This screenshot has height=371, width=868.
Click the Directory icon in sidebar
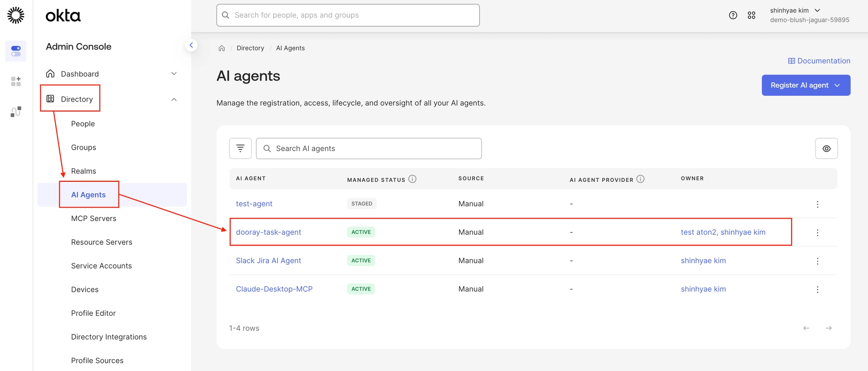[50, 99]
